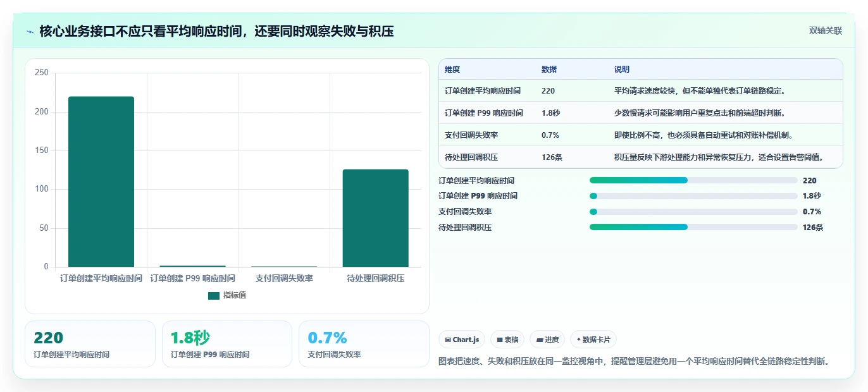The image size is (868, 392).
Task: Click the description starting 即使比例不高
Action: pyautogui.click(x=704, y=135)
